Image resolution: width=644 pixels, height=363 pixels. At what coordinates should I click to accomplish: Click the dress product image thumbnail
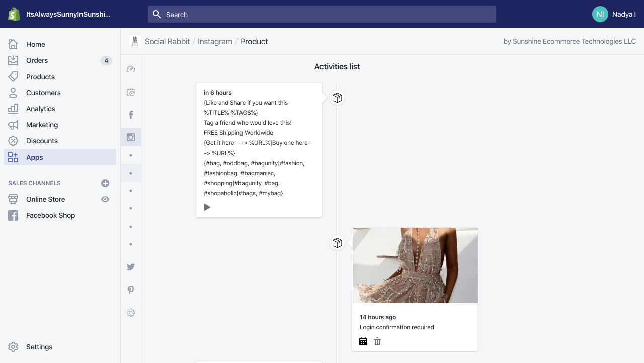click(x=415, y=265)
